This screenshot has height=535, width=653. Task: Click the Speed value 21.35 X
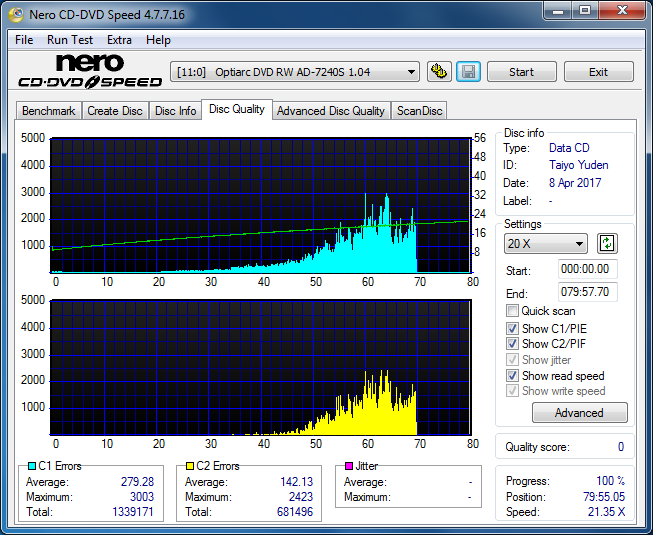tap(606, 512)
